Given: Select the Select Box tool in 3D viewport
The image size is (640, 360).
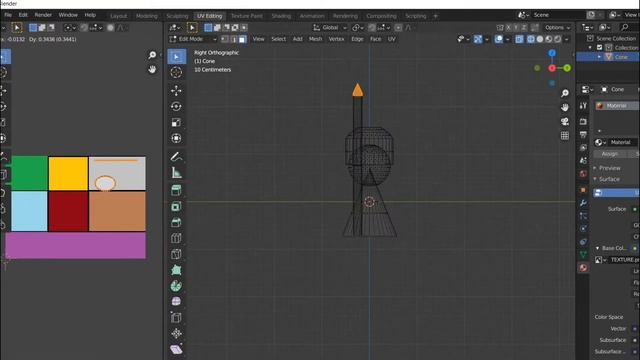Looking at the screenshot, I should click(176, 56).
